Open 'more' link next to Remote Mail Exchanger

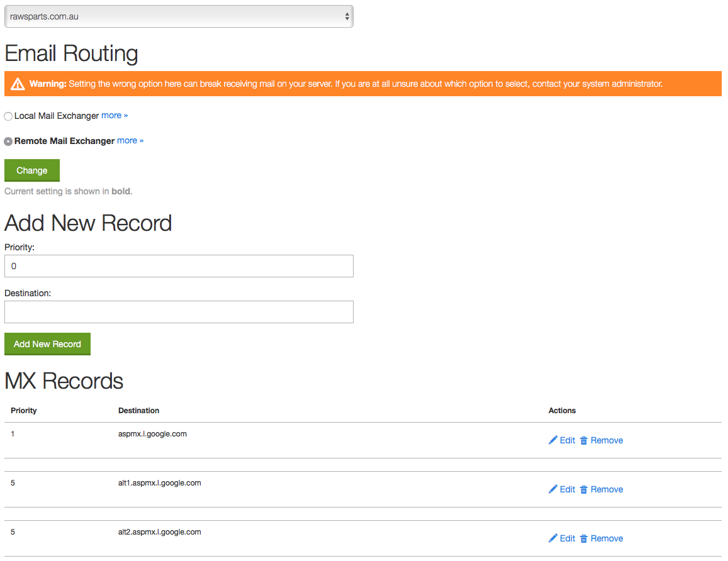pos(130,141)
